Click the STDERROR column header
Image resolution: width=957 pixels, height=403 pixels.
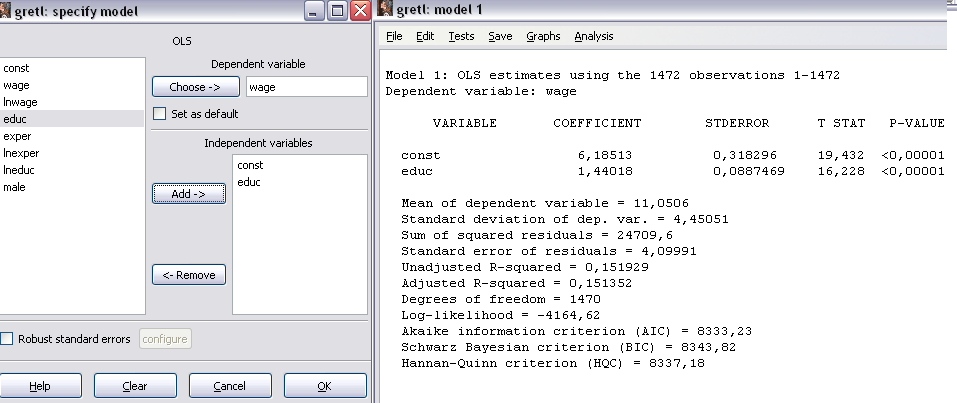pyautogui.click(x=737, y=123)
